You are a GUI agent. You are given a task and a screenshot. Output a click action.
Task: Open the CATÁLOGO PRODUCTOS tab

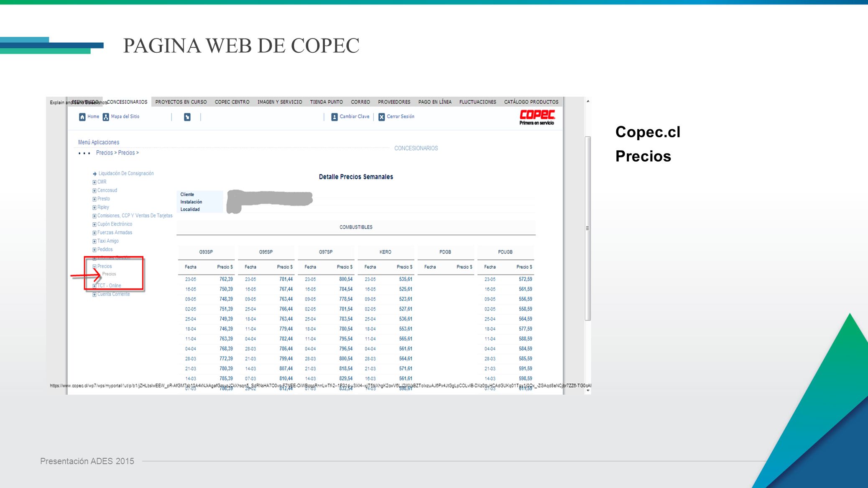531,102
